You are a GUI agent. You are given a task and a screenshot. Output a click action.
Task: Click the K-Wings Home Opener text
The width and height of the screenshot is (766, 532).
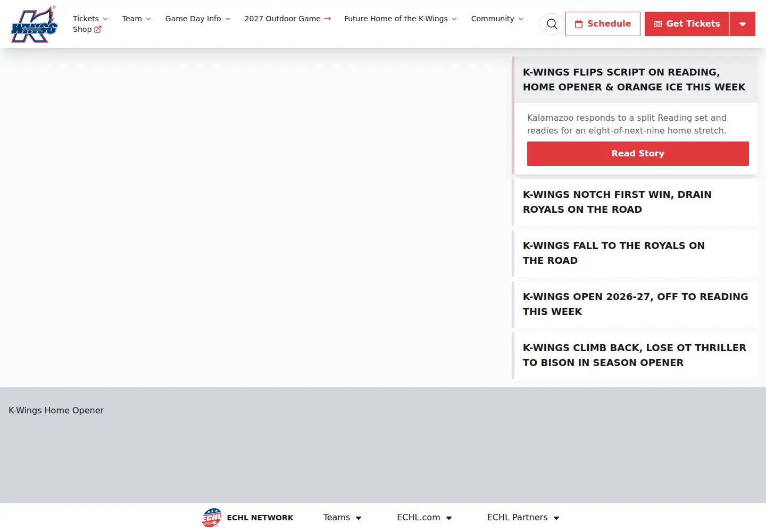(x=56, y=411)
